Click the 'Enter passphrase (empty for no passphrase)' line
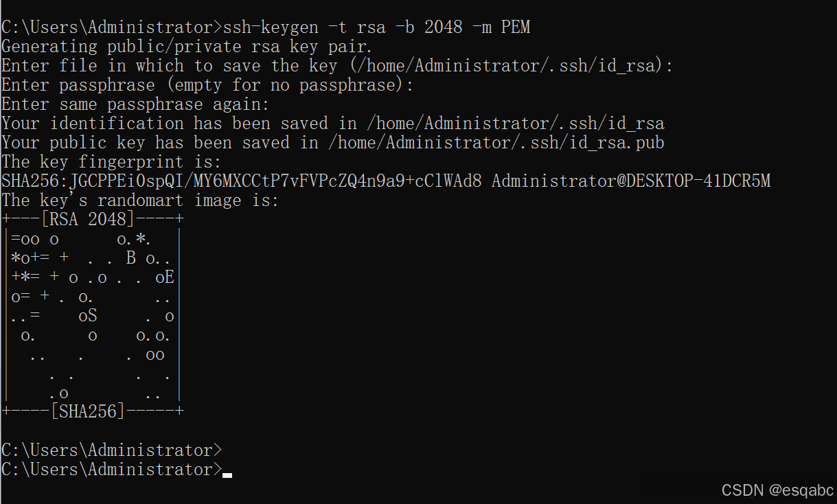837x504 pixels. tap(208, 85)
